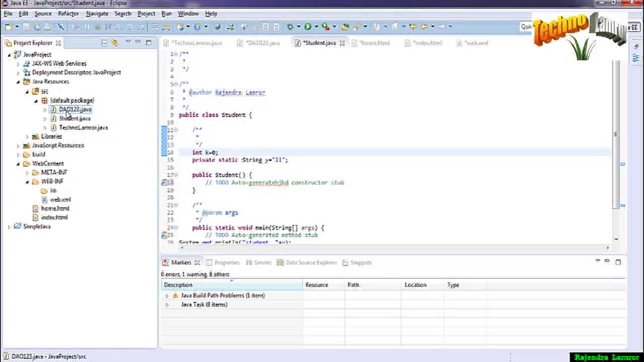Viewport: 644px width, 362px height.
Task: Click the task marker on line 18
Action: tap(164, 183)
